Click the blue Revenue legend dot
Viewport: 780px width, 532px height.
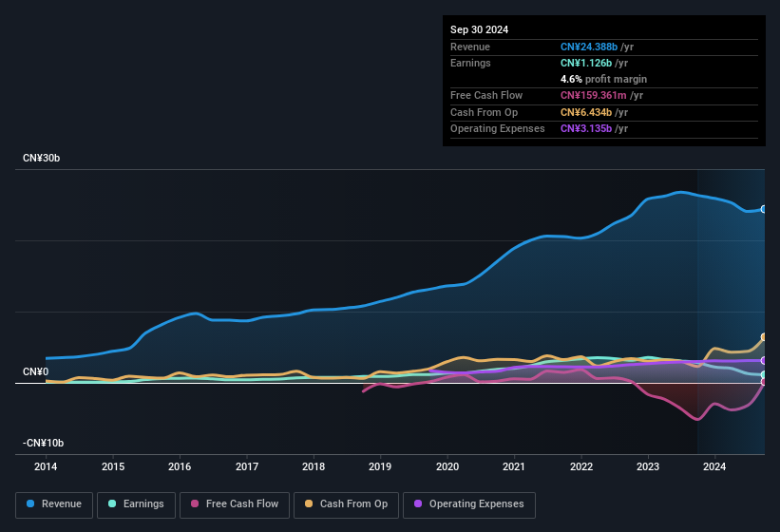pyautogui.click(x=31, y=503)
